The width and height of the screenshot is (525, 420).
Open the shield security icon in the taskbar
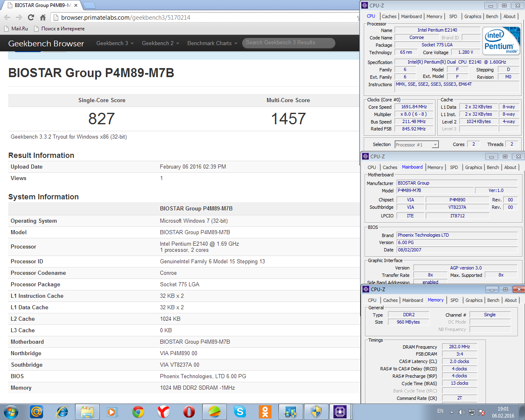pos(316,412)
